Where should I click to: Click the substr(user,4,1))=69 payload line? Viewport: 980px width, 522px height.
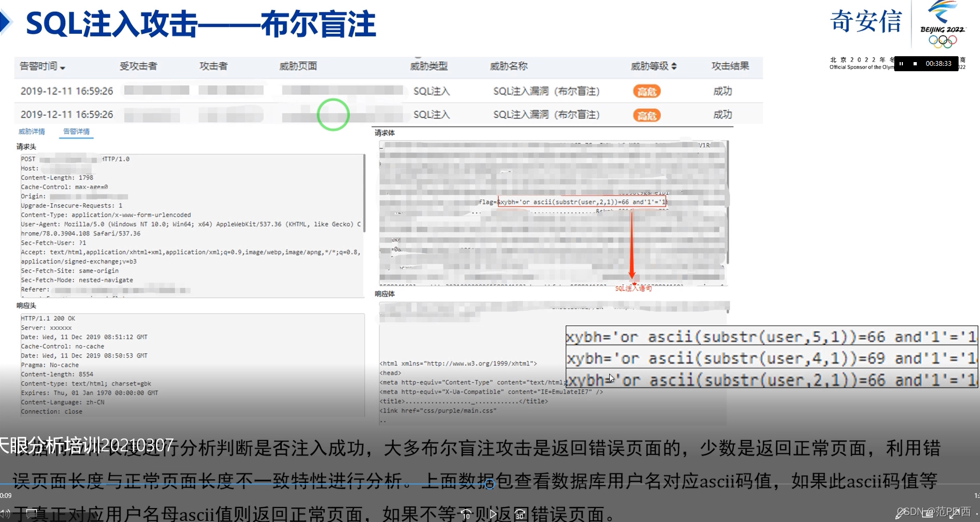tap(772, 358)
